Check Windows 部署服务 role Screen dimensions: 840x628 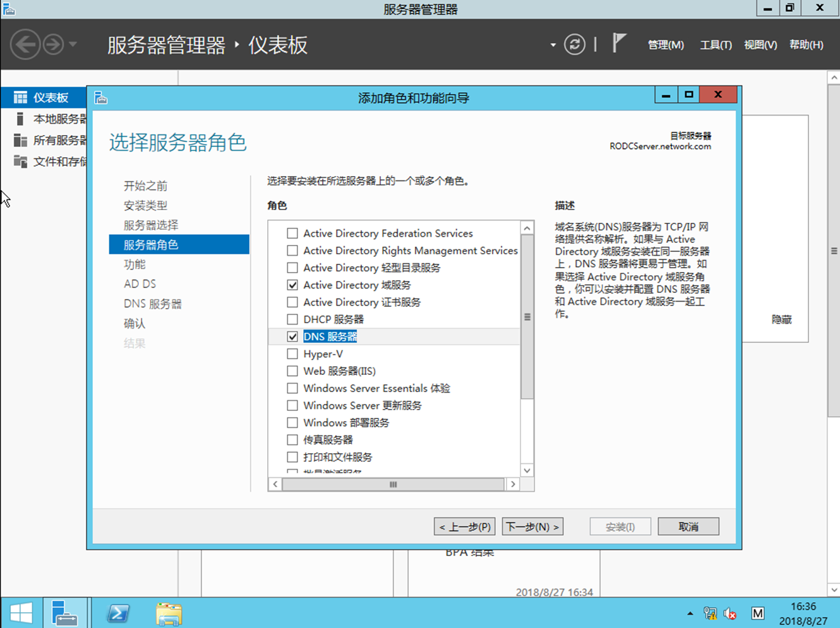[x=292, y=423]
